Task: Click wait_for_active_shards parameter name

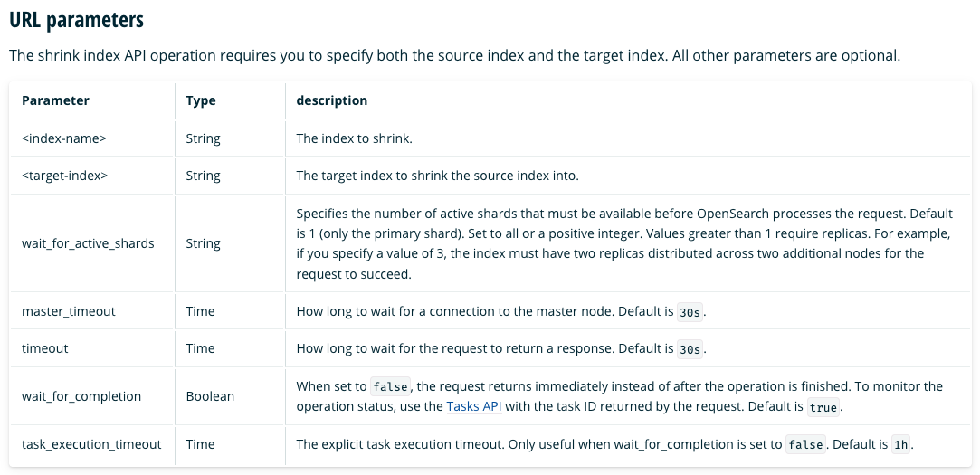Action: [x=88, y=243]
